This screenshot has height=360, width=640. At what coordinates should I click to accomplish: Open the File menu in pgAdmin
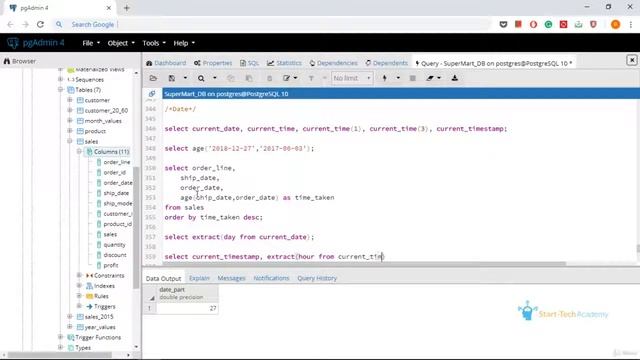click(91, 43)
